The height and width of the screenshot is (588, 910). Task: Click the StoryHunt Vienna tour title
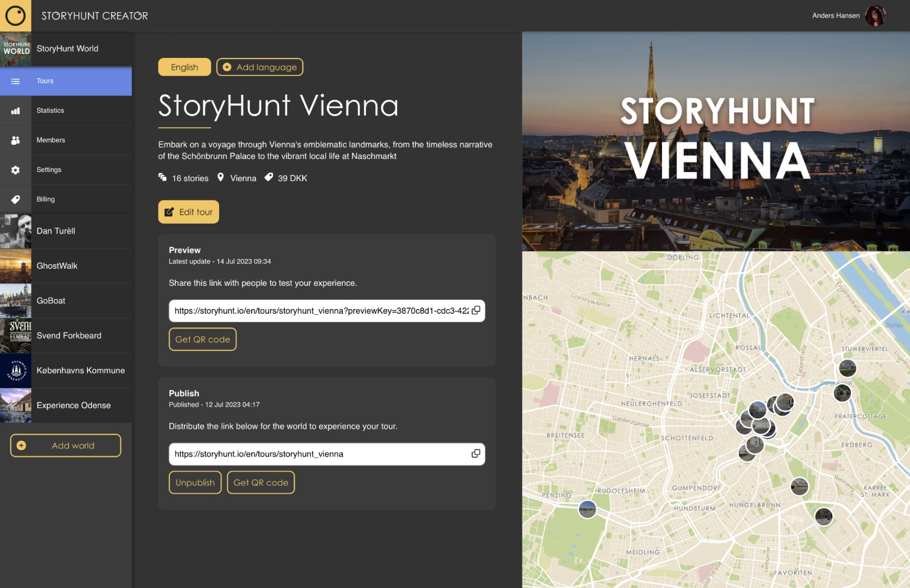pyautogui.click(x=279, y=105)
